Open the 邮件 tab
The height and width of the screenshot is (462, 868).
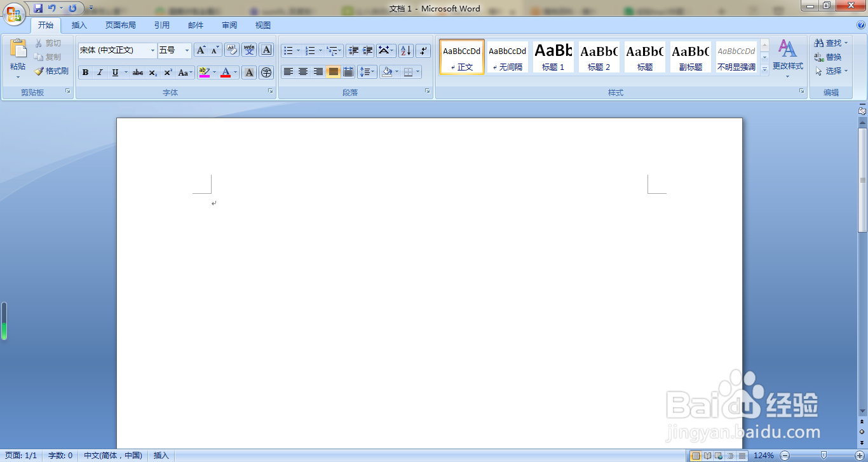click(x=196, y=25)
